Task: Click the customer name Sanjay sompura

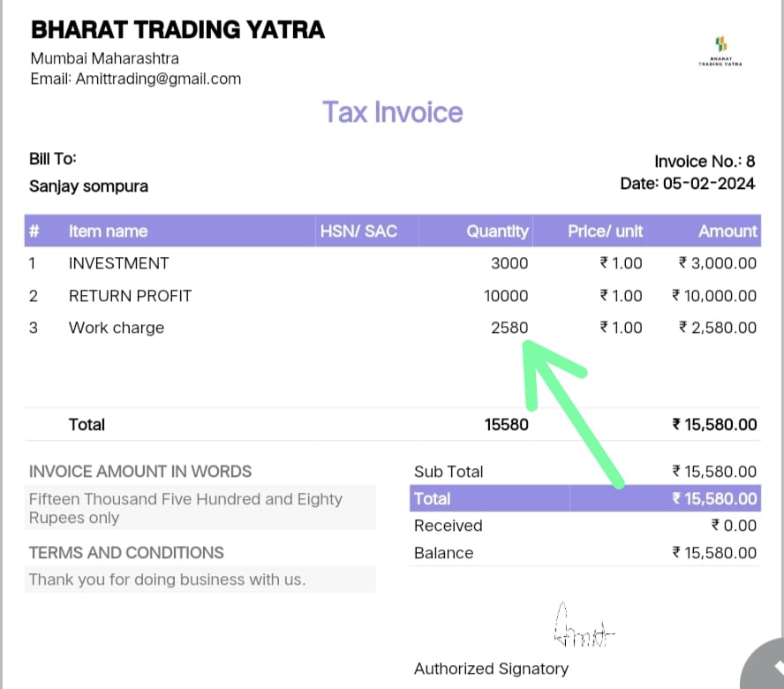Action: click(x=88, y=186)
